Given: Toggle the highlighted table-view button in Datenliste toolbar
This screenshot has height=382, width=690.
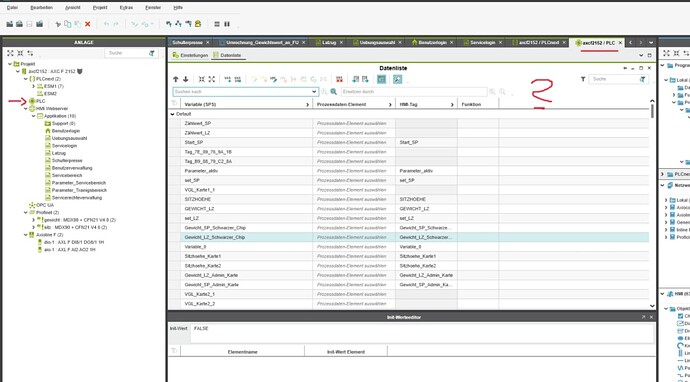Looking at the screenshot, I should tap(381, 79).
